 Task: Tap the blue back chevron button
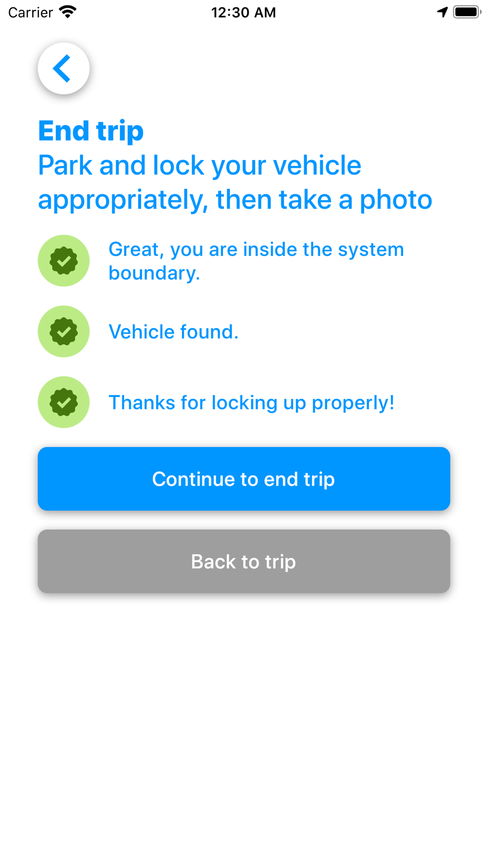63,68
